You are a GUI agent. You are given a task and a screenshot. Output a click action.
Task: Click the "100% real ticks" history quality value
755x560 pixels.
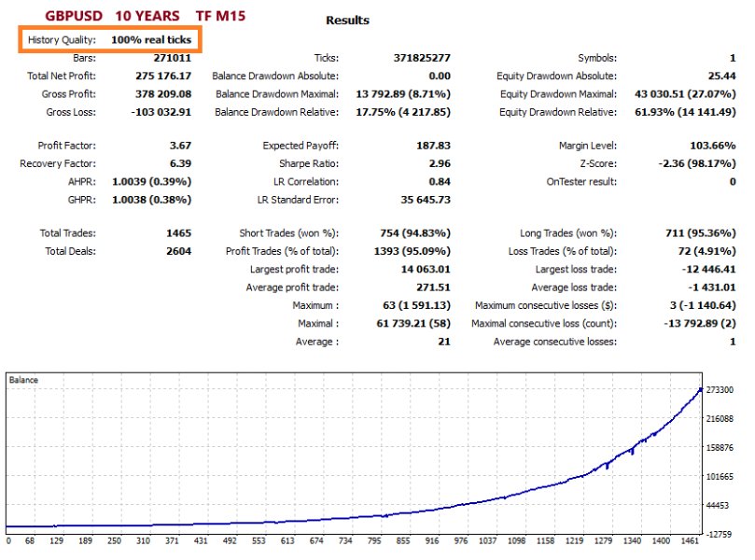[151, 39]
